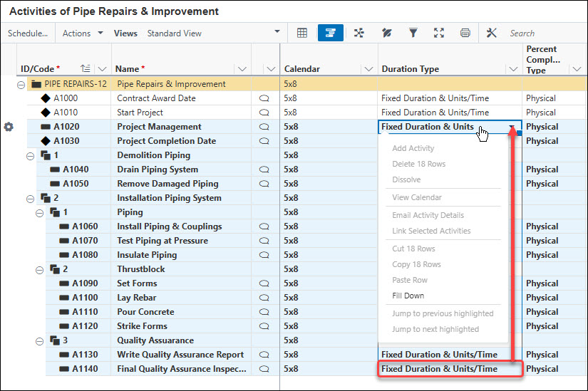Open discussion bubble for Project Management
Viewport: 588px width, 391px height.
[x=264, y=127]
